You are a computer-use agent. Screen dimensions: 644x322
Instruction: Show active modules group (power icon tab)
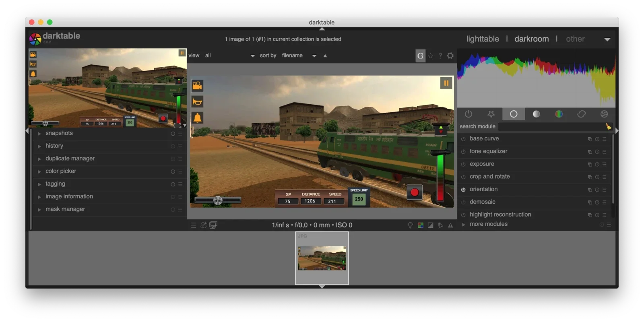[468, 114]
